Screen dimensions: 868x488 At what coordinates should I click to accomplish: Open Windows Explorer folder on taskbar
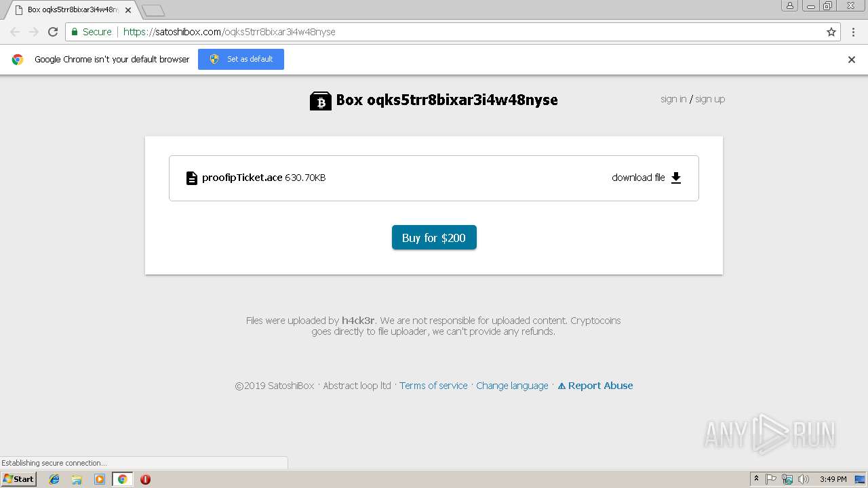click(77, 479)
